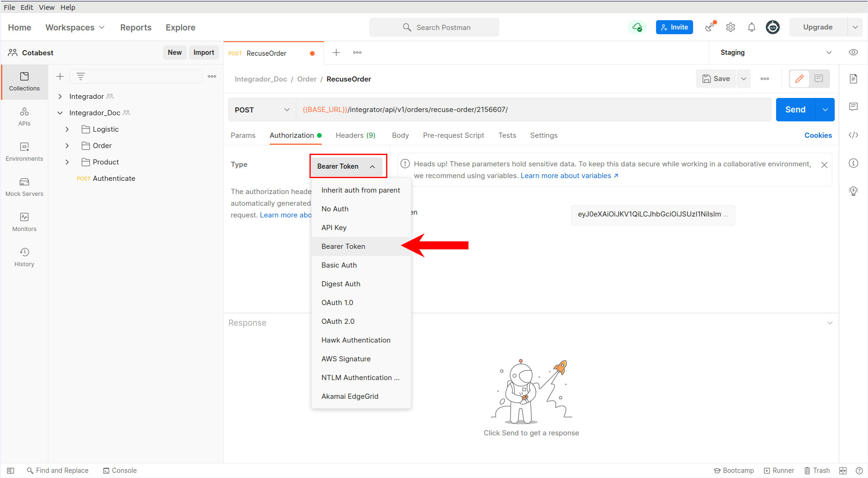
Task: Open request more actions dots beside Save
Action: (765, 79)
